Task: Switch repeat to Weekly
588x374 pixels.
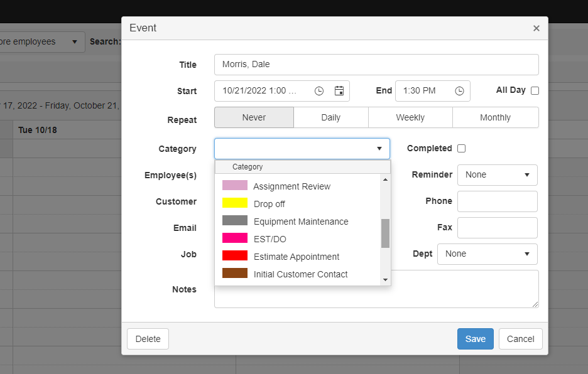Action: 410,117
